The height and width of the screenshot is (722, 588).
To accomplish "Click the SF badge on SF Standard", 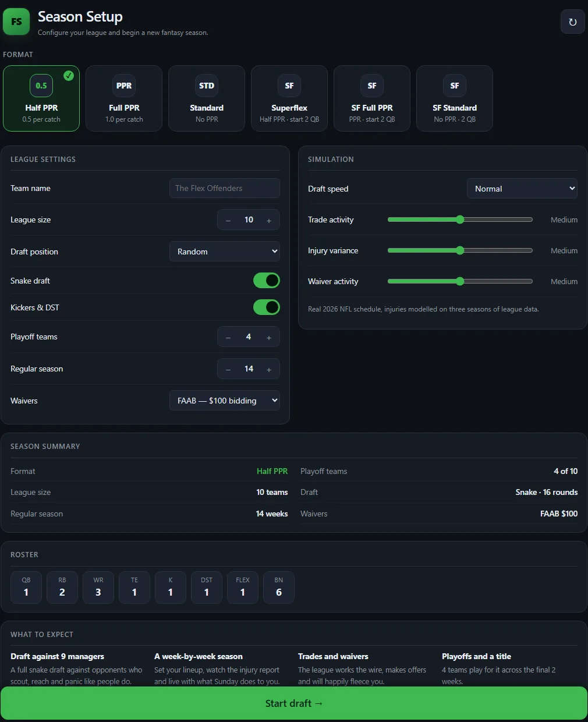I will tap(455, 86).
